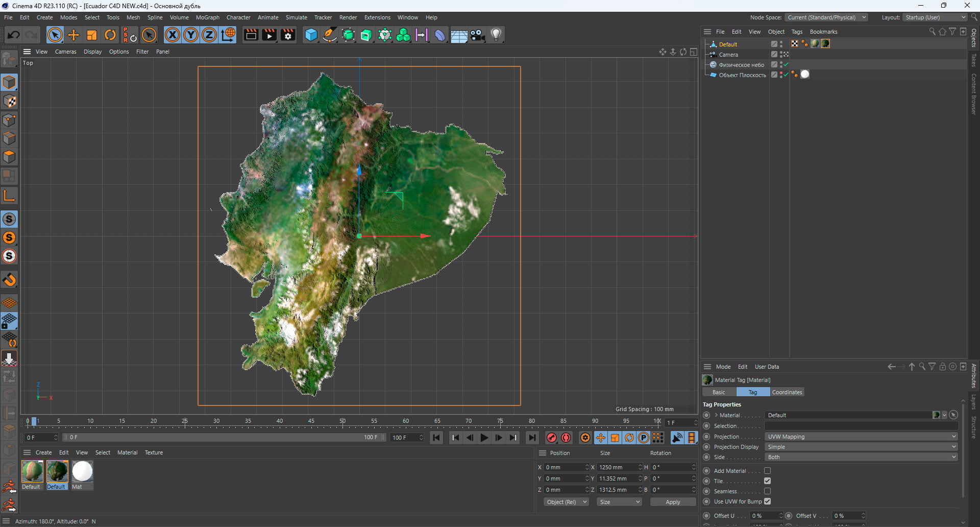Play the animation forwards
Screen dimensions: 980x527
(x=484, y=438)
